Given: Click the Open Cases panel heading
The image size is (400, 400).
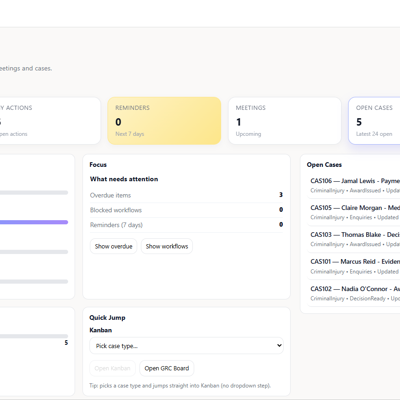Looking at the screenshot, I should [x=324, y=165].
